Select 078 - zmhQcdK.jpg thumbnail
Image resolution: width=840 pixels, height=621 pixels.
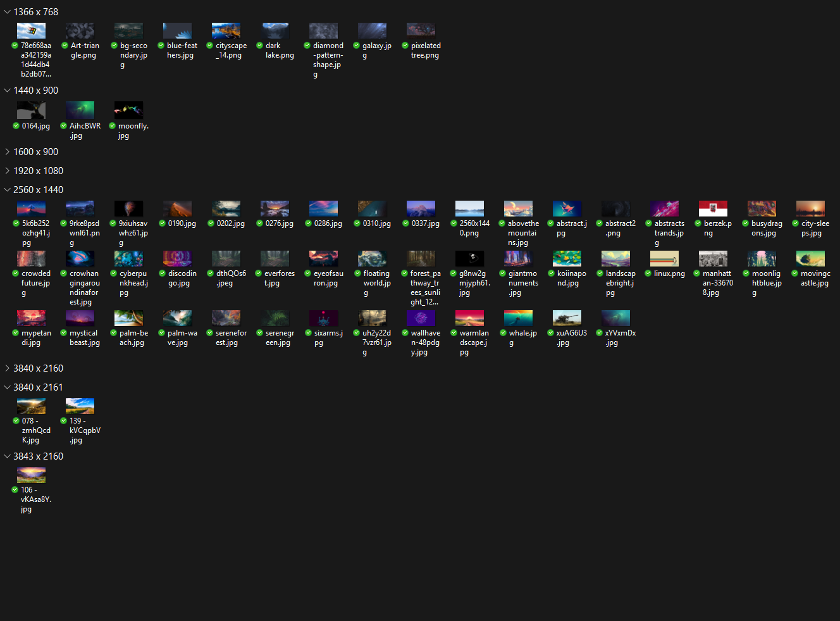click(x=31, y=406)
